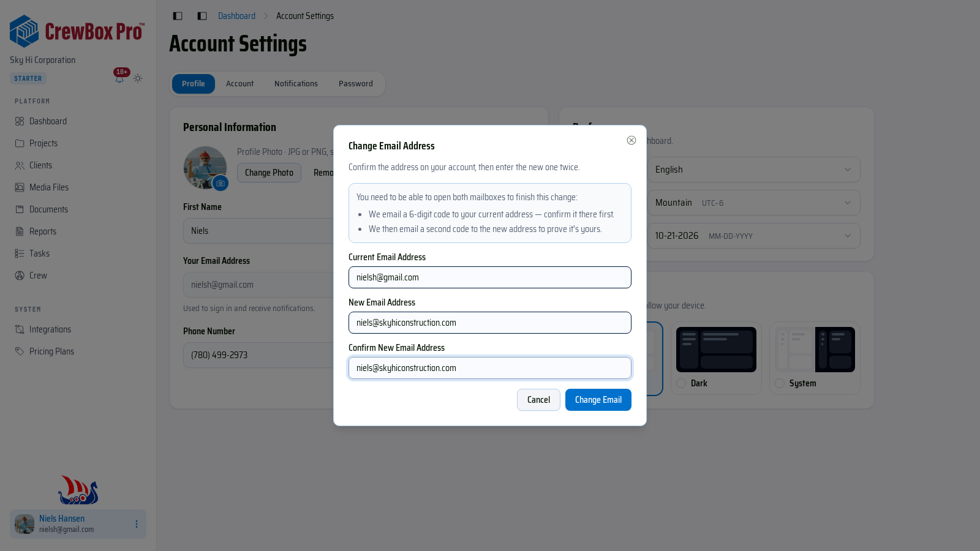Click the Current Email Address field
The width and height of the screenshot is (980, 551).
[490, 277]
